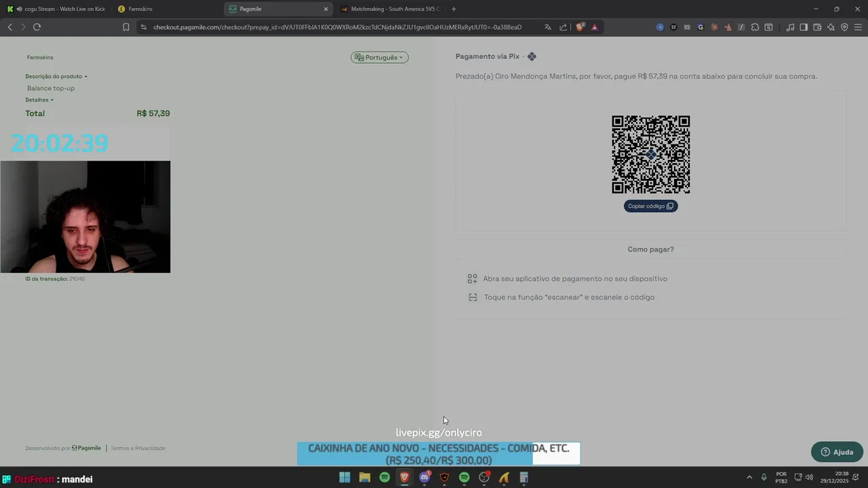
Task: Open the Windows Start menu
Action: (x=344, y=478)
